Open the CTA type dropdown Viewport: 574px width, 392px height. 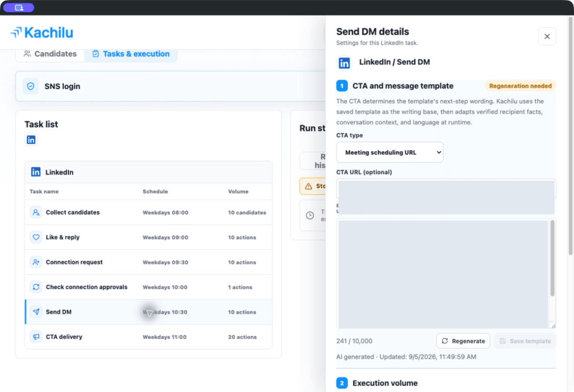point(390,152)
